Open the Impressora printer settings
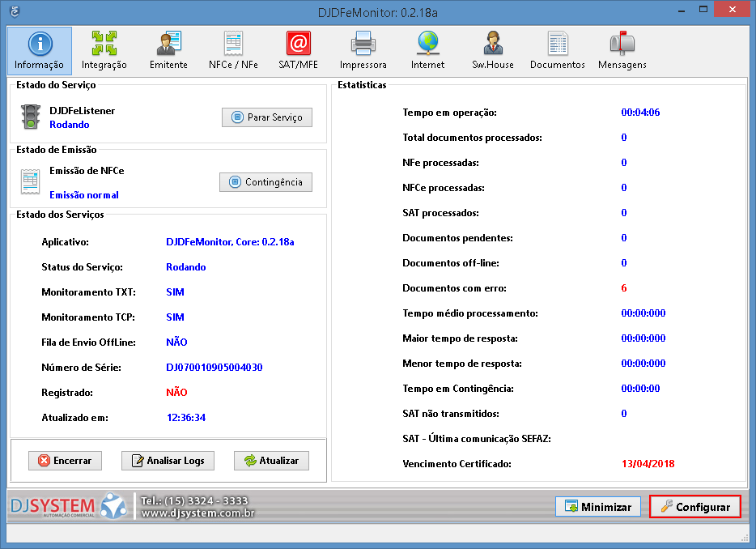 (363, 51)
